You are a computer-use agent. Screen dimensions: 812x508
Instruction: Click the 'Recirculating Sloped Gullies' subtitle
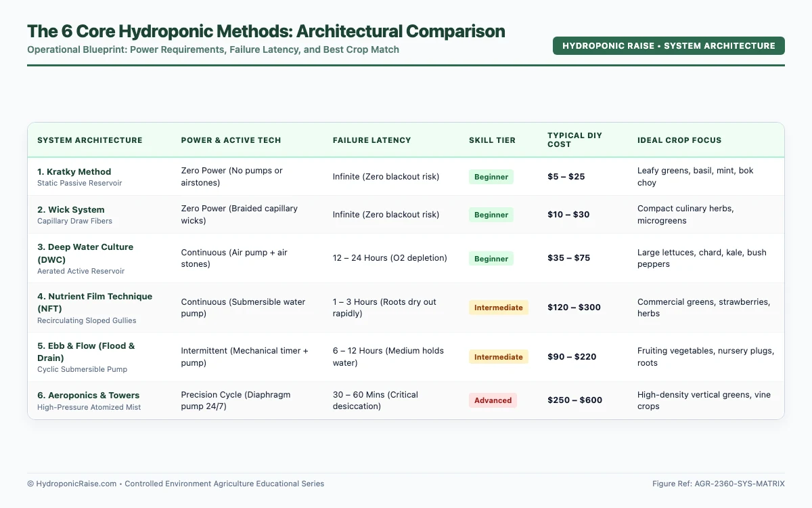(87, 320)
